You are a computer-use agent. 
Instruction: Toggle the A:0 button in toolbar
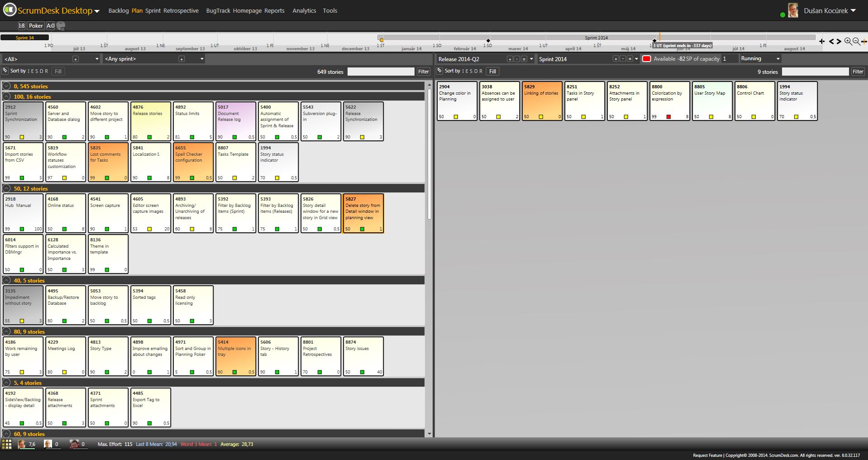click(x=51, y=26)
